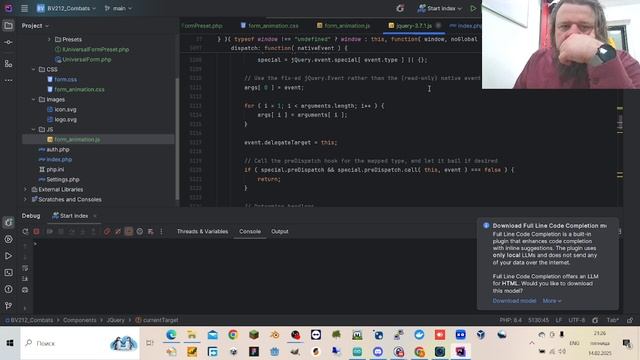
Task: Switch to Threads & Variables tab
Action: point(202,231)
